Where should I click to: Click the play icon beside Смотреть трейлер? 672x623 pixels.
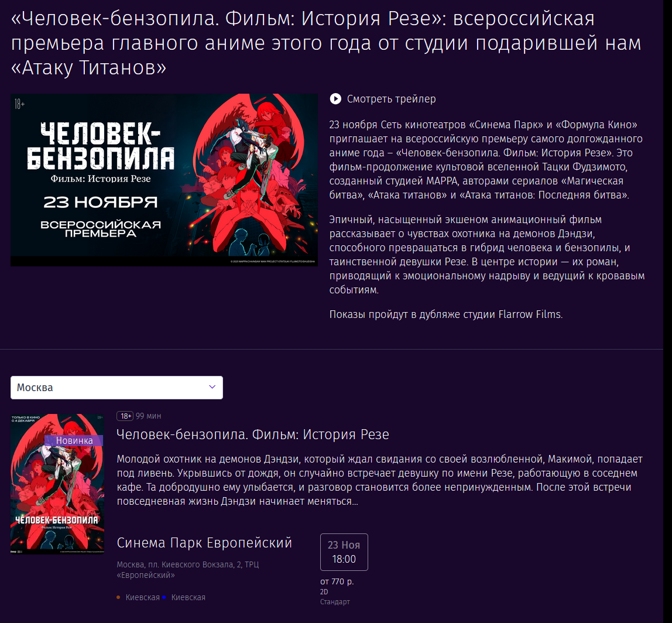335,99
